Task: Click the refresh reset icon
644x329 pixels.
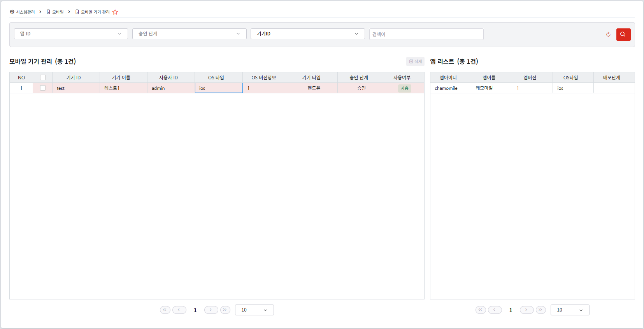Action: tap(608, 34)
